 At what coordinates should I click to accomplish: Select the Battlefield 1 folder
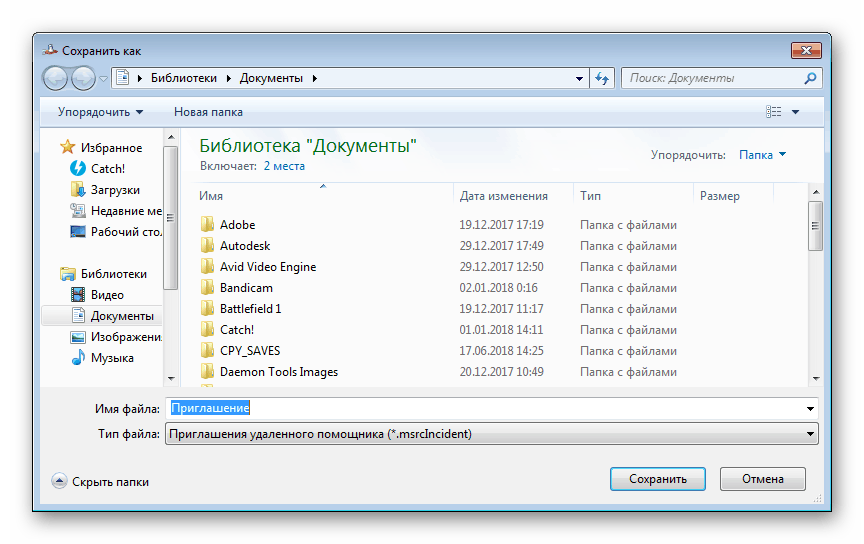pos(250,309)
